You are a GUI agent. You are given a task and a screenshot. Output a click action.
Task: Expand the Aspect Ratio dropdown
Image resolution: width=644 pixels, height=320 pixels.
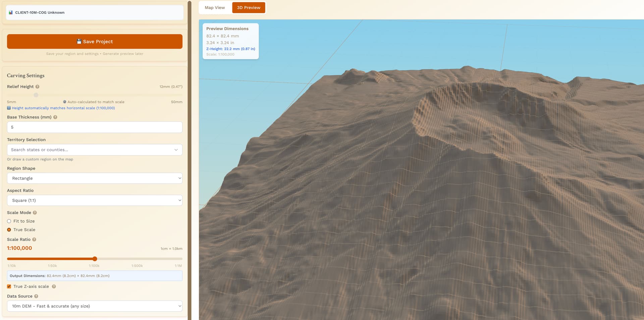point(95,200)
